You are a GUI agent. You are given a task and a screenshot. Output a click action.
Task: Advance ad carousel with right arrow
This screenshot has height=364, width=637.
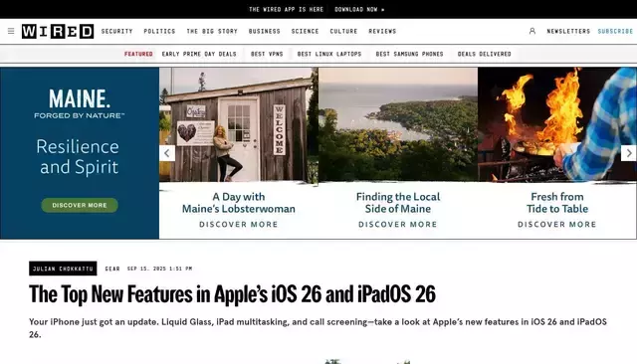click(x=629, y=153)
